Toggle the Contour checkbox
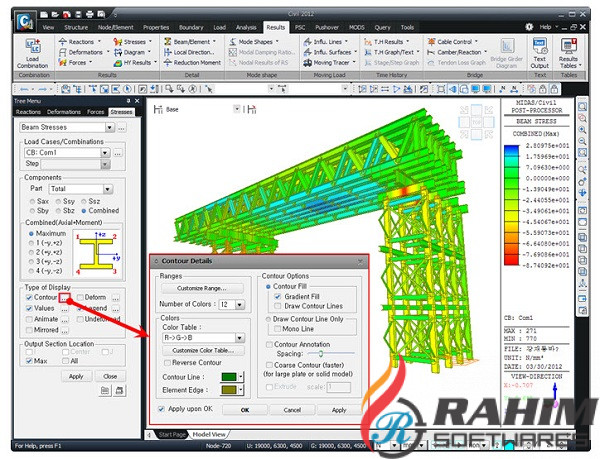This screenshot has height=459, width=600. coord(29,297)
